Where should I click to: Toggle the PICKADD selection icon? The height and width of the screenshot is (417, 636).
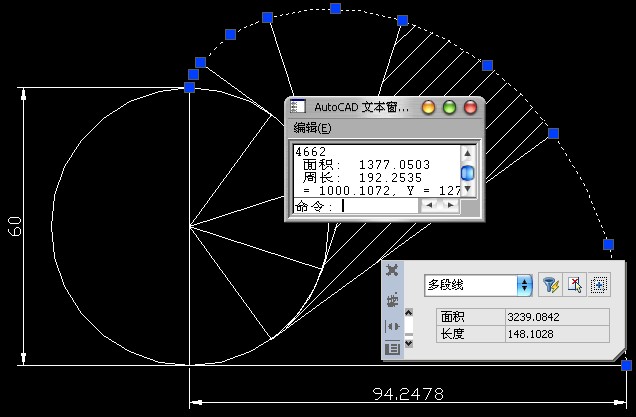pyautogui.click(x=599, y=285)
